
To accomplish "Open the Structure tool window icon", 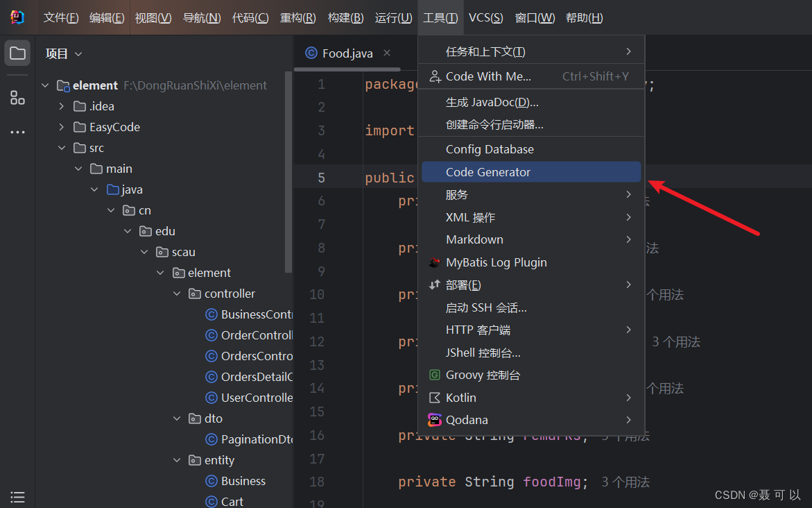I will pos(17,97).
